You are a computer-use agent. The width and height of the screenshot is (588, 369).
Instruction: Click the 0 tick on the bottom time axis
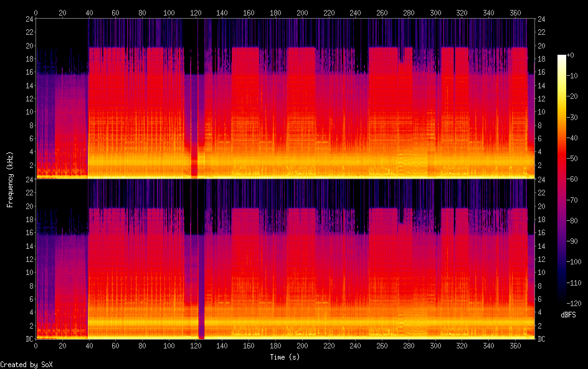point(36,345)
